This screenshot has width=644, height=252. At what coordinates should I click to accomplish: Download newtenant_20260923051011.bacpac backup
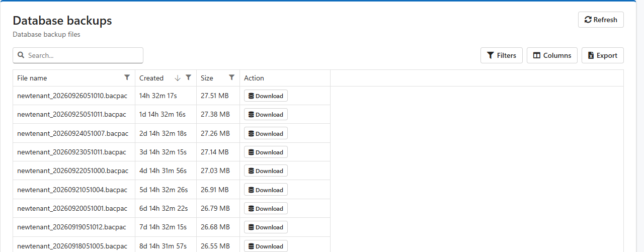pos(266,152)
